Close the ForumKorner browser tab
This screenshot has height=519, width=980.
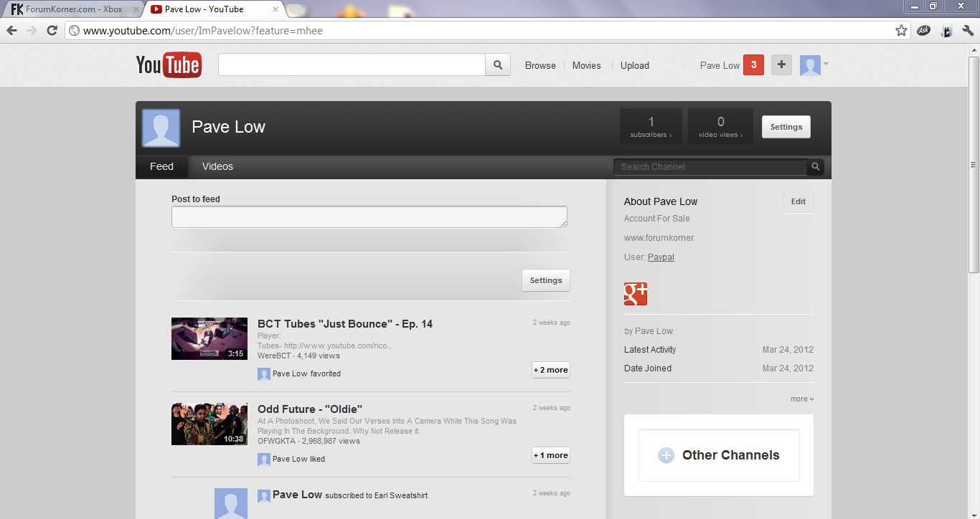[x=136, y=9]
